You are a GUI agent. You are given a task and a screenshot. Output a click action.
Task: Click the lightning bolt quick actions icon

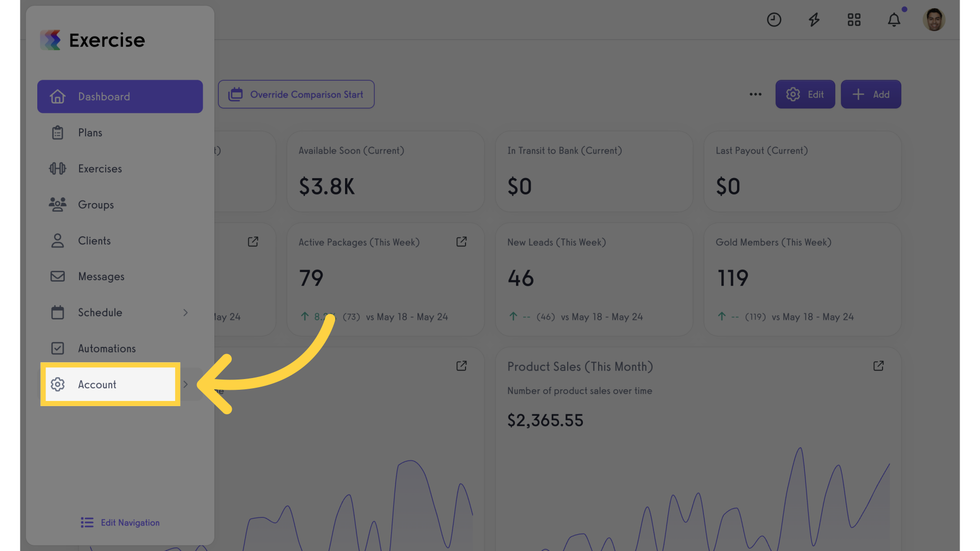click(814, 20)
